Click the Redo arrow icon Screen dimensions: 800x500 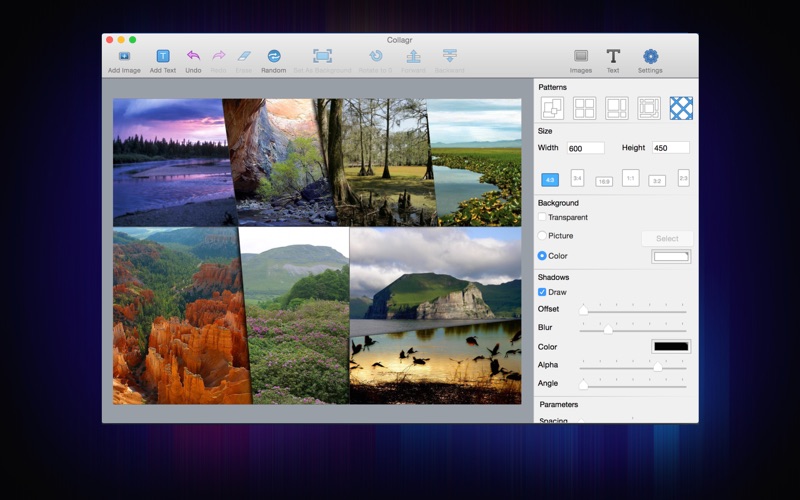pyautogui.click(x=218, y=56)
